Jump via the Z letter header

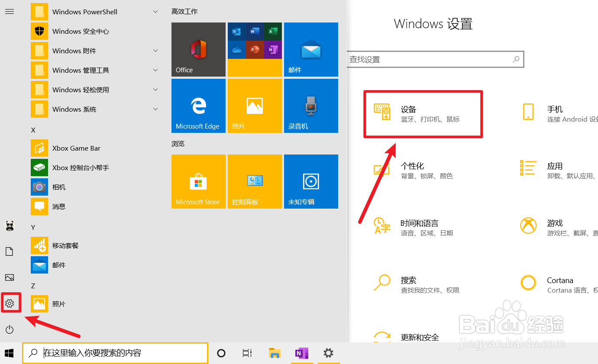[33, 286]
